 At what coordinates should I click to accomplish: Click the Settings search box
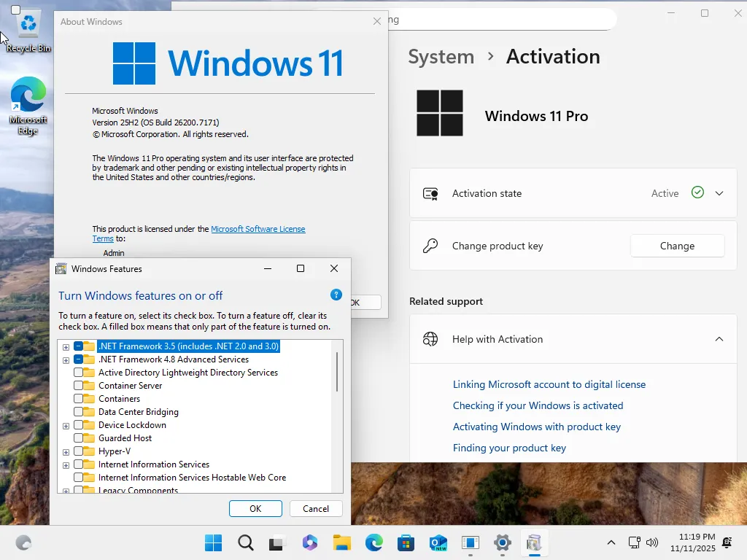pos(501,20)
